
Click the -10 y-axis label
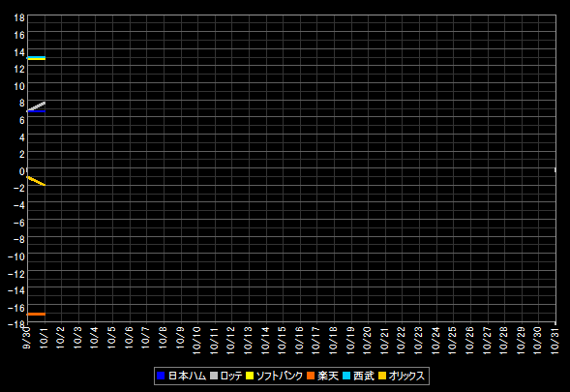pos(16,256)
